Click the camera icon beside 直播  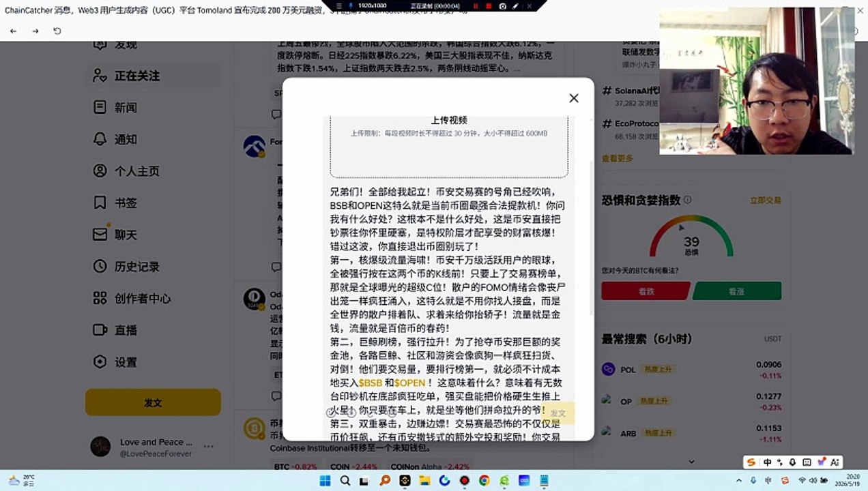(100, 330)
